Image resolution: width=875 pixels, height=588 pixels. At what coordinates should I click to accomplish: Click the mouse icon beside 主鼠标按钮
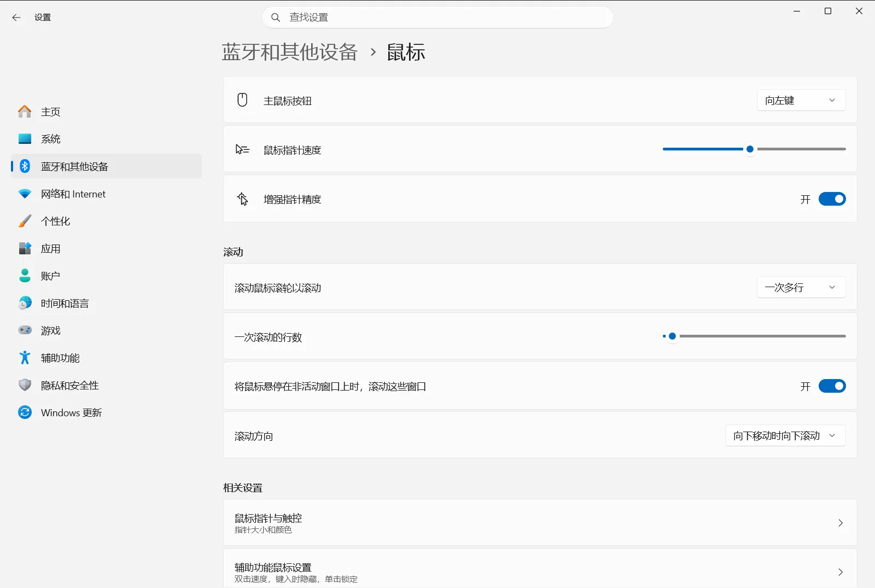(242, 100)
